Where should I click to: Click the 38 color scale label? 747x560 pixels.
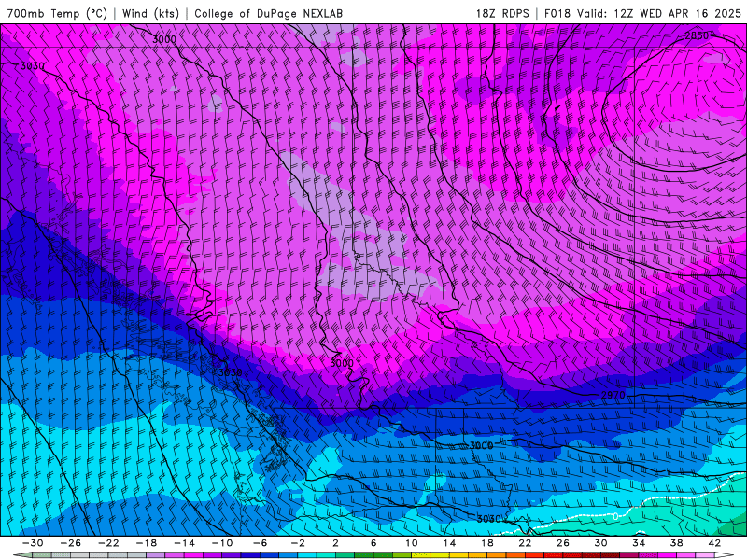tap(676, 543)
